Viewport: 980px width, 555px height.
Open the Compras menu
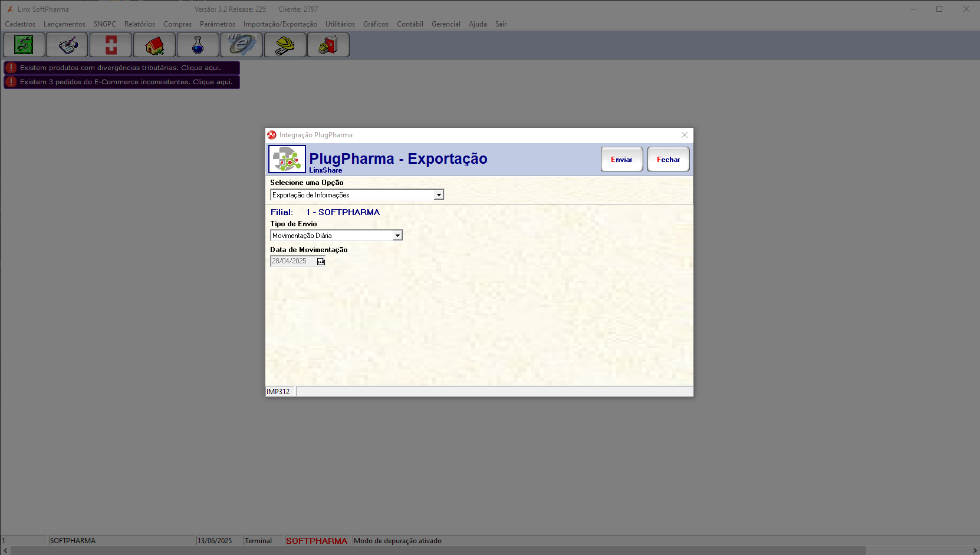[177, 24]
